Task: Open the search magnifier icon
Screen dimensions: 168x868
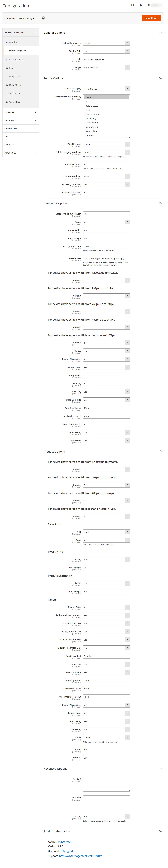Action: (133, 5)
